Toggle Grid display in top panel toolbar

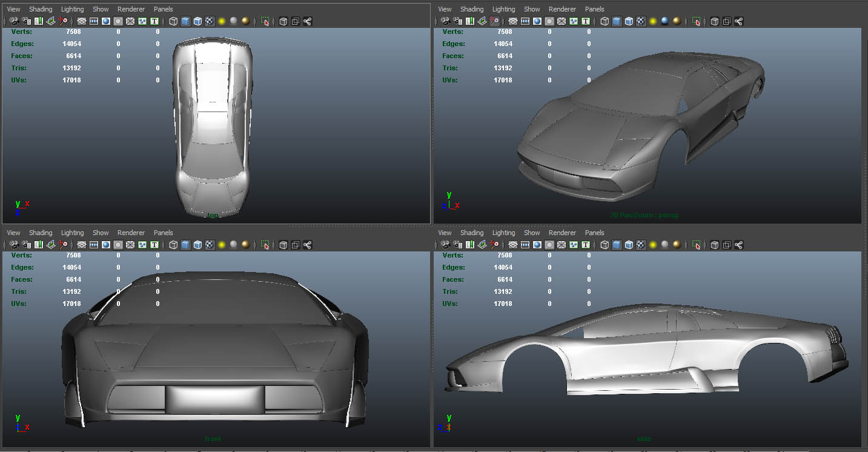[x=82, y=21]
